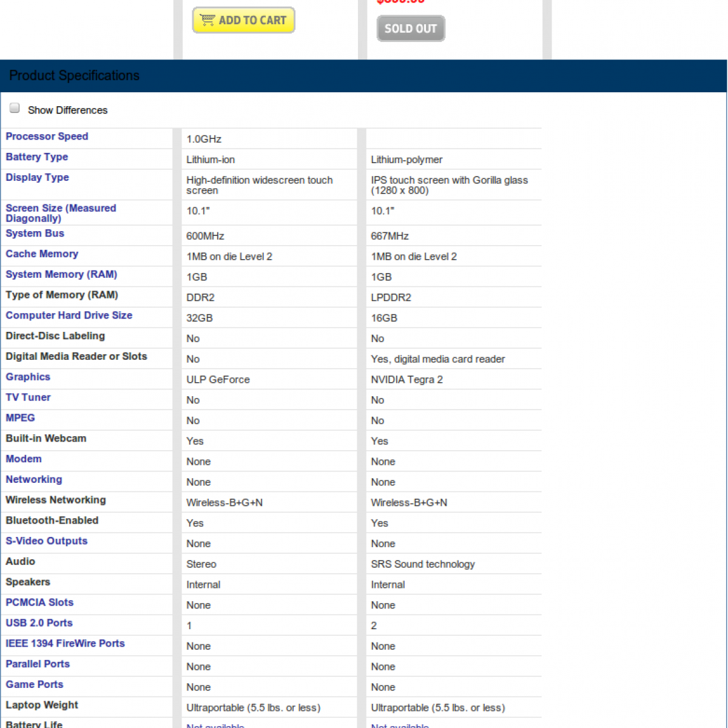Click the System Bus link
The height and width of the screenshot is (728, 728).
[35, 234]
